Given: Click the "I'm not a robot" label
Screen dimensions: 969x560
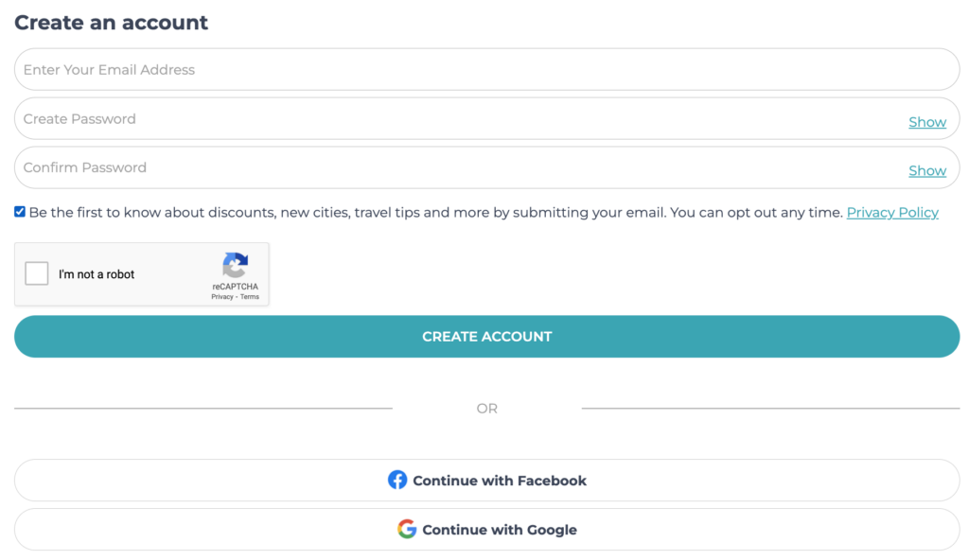Looking at the screenshot, I should coord(97,274).
